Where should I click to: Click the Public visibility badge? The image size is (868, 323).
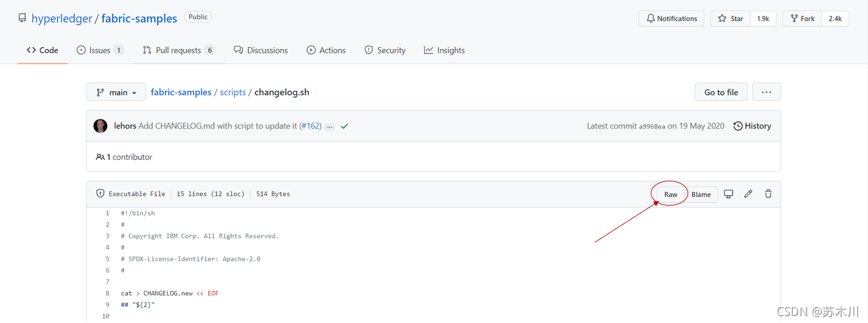pyautogui.click(x=198, y=17)
